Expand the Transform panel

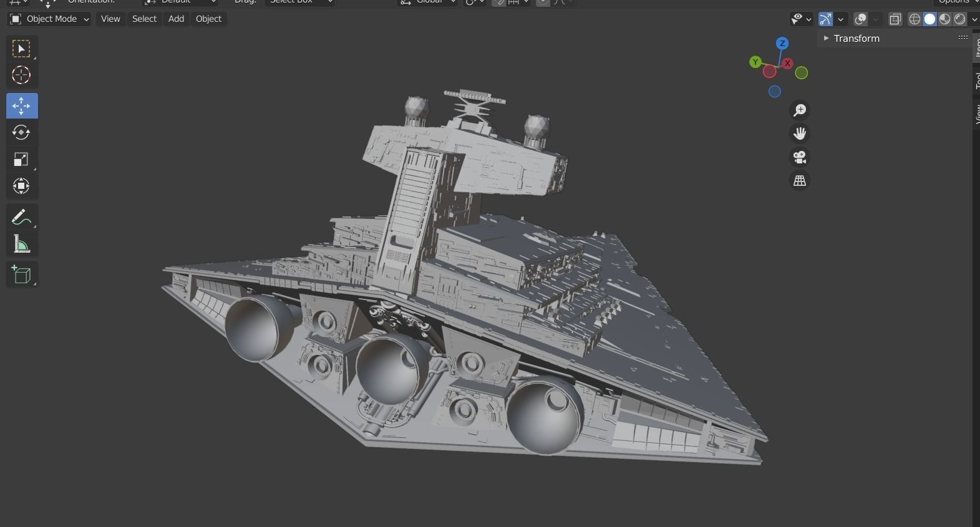click(826, 38)
